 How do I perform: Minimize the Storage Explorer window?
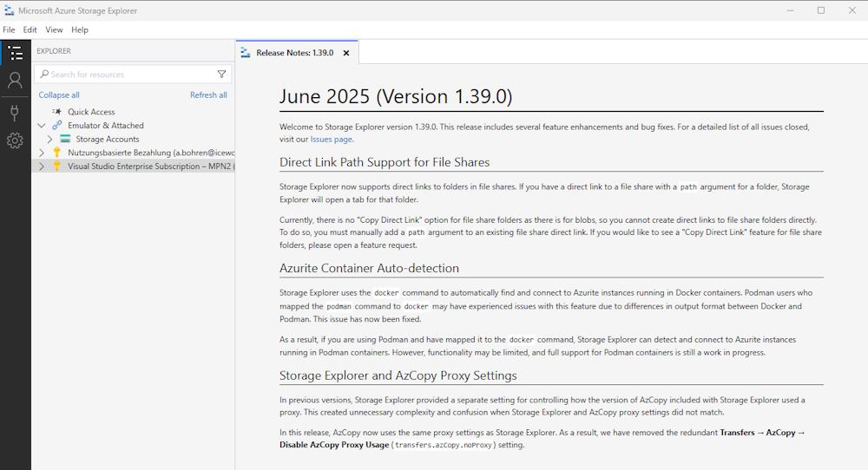click(x=791, y=10)
